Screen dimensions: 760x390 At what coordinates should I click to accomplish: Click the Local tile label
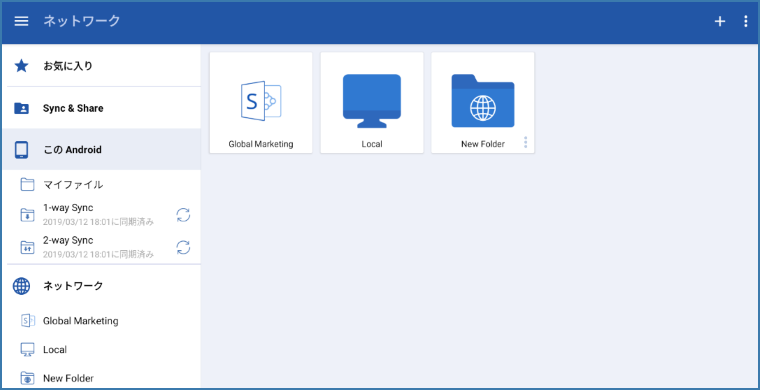click(372, 144)
